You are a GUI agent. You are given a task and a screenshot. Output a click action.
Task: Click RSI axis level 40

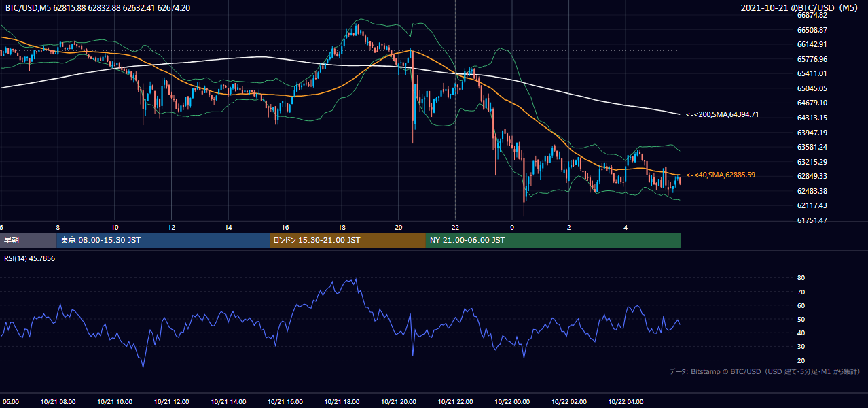click(801, 333)
